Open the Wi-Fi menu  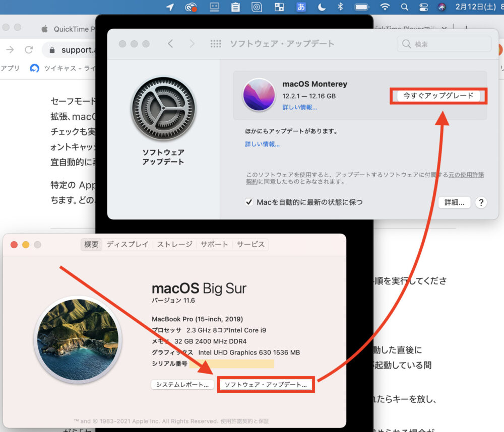point(385,7)
